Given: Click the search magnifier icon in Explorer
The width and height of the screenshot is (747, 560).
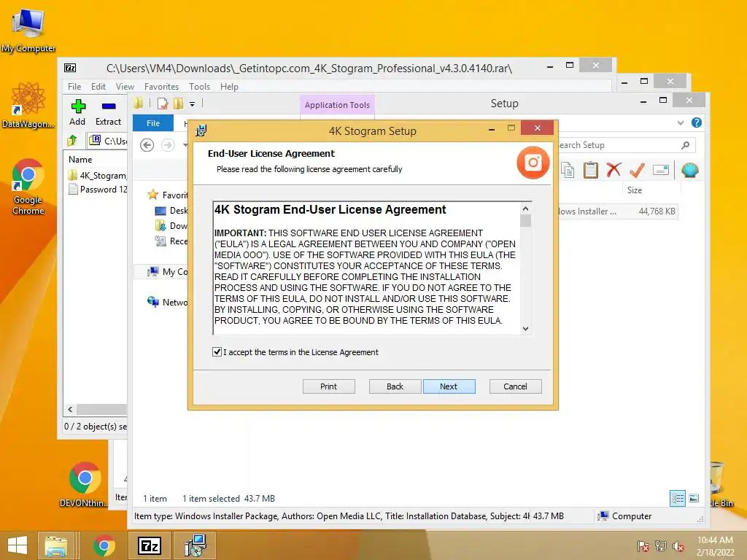Looking at the screenshot, I should pos(686,145).
